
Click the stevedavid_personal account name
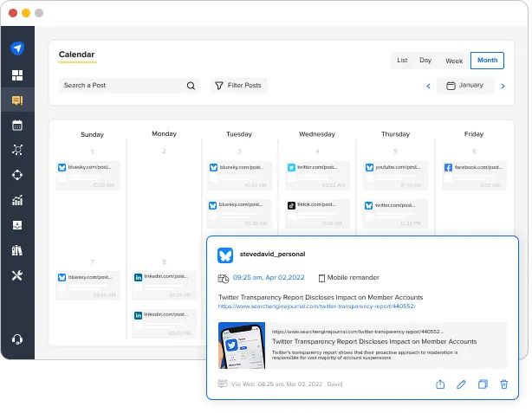click(272, 255)
